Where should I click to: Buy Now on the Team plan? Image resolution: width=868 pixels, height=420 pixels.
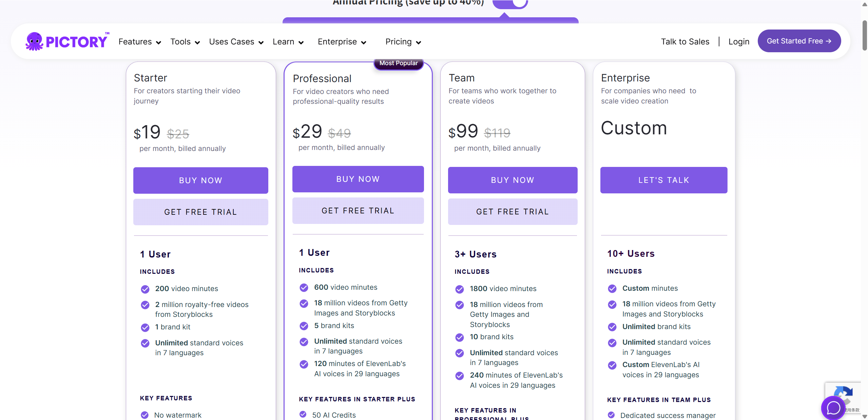point(512,180)
